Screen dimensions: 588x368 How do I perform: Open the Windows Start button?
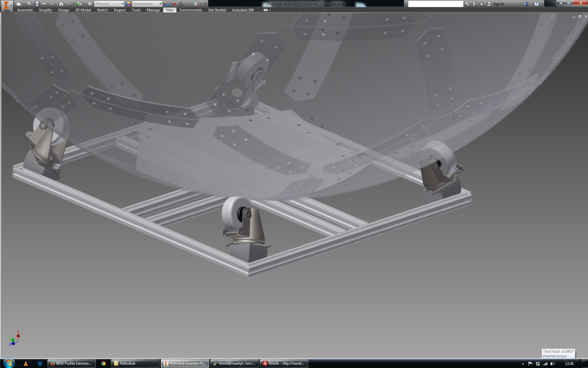[9, 363]
